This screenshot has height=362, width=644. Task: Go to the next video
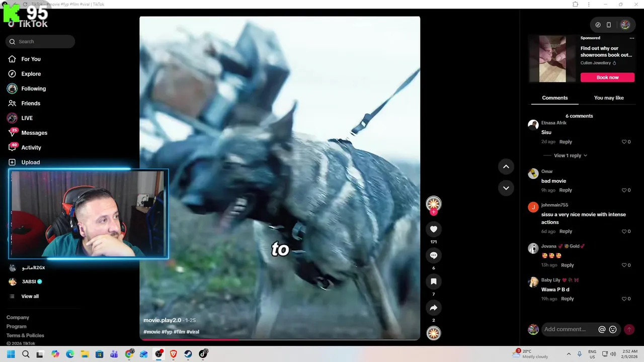(x=506, y=188)
